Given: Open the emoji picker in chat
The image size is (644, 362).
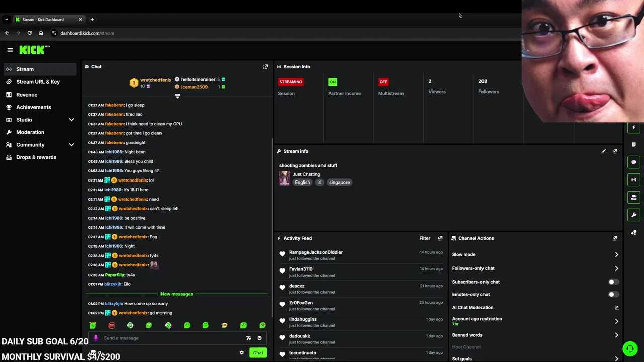Looking at the screenshot, I should click(x=259, y=338).
